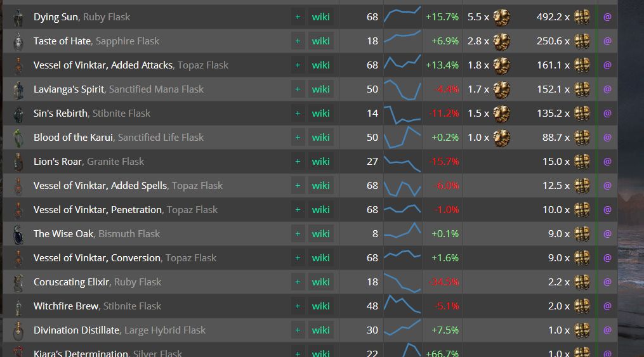This screenshot has width=644, height=357.
Task: Open the wiki page for Lion's Roar
Action: (x=320, y=162)
